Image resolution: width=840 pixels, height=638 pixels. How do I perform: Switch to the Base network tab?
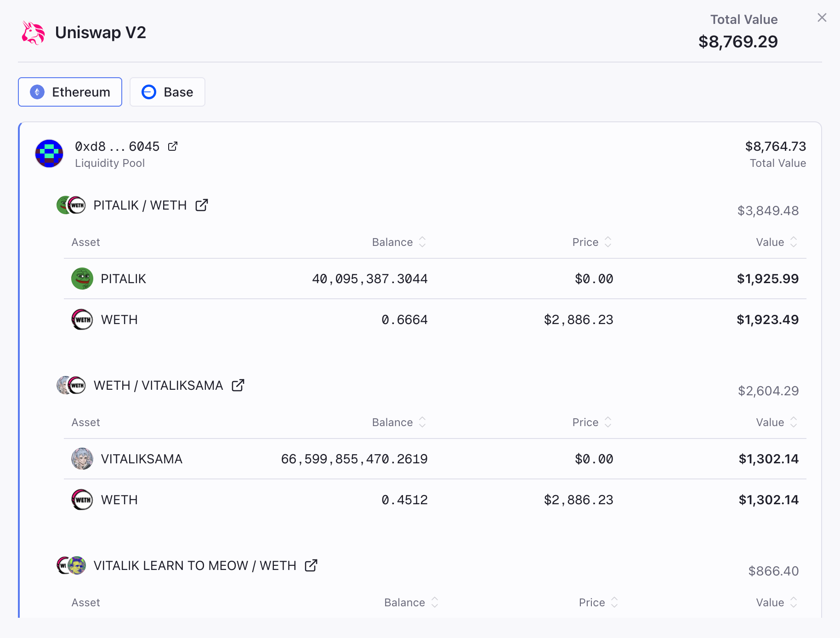(x=167, y=92)
